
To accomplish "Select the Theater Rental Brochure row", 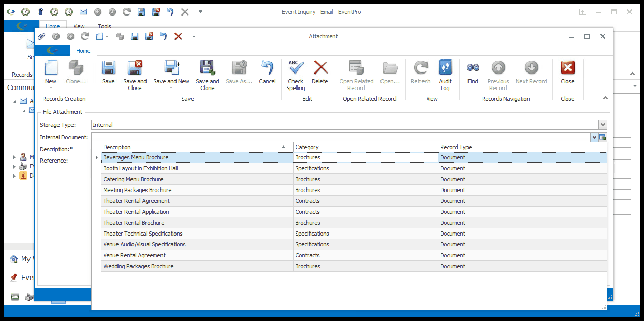I will click(x=354, y=223).
